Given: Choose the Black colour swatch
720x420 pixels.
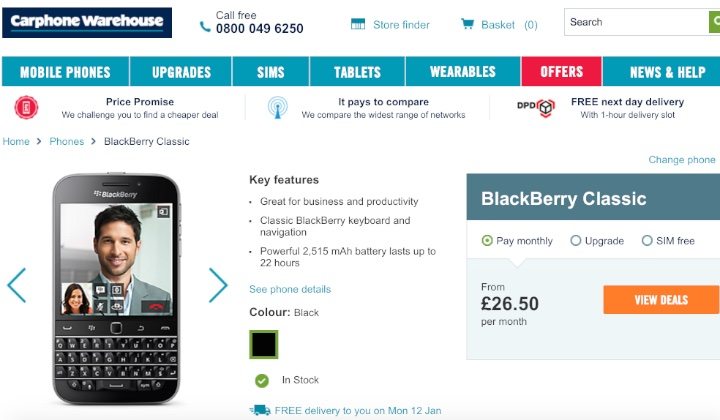Looking at the screenshot, I should (264, 344).
